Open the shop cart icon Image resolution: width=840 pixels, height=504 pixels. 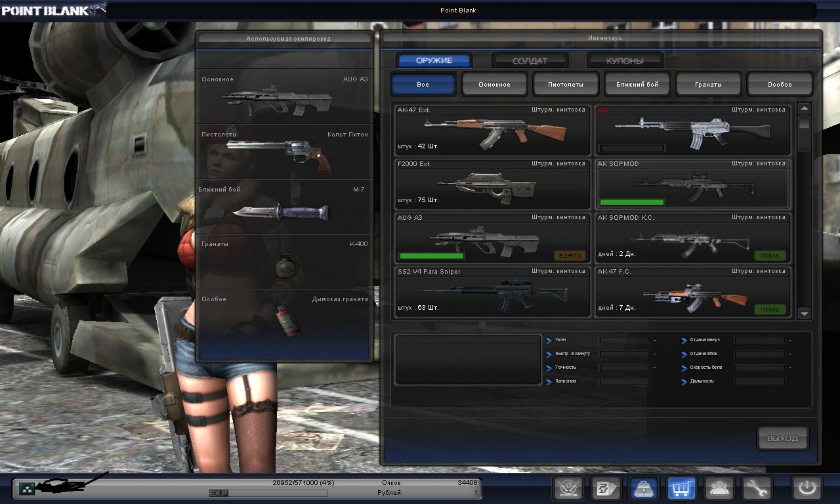click(x=682, y=488)
